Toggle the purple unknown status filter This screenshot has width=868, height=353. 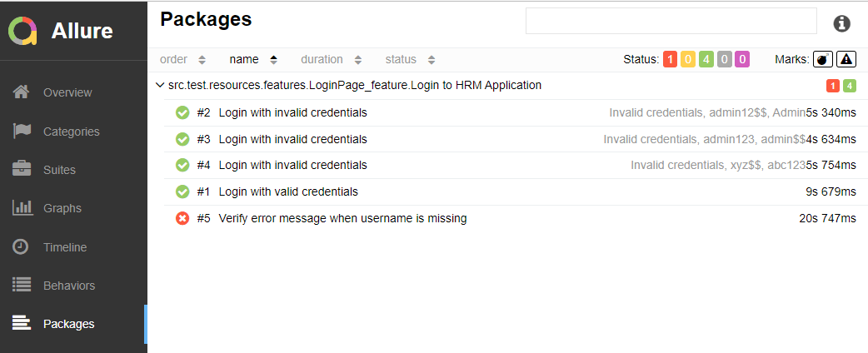click(741, 59)
